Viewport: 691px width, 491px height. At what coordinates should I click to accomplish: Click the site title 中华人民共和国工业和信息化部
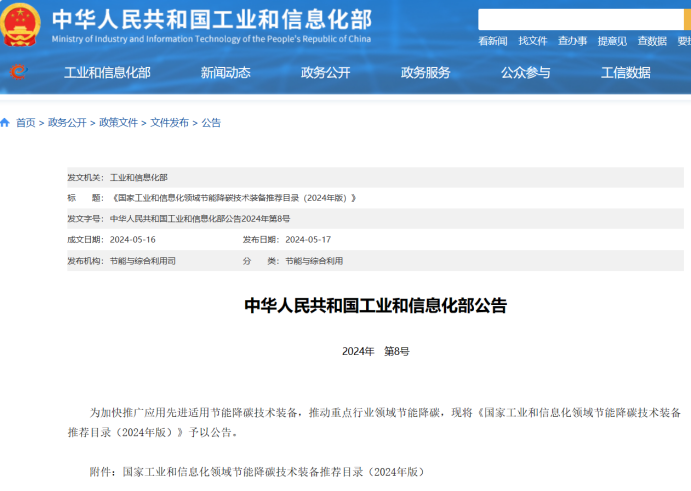coord(210,19)
